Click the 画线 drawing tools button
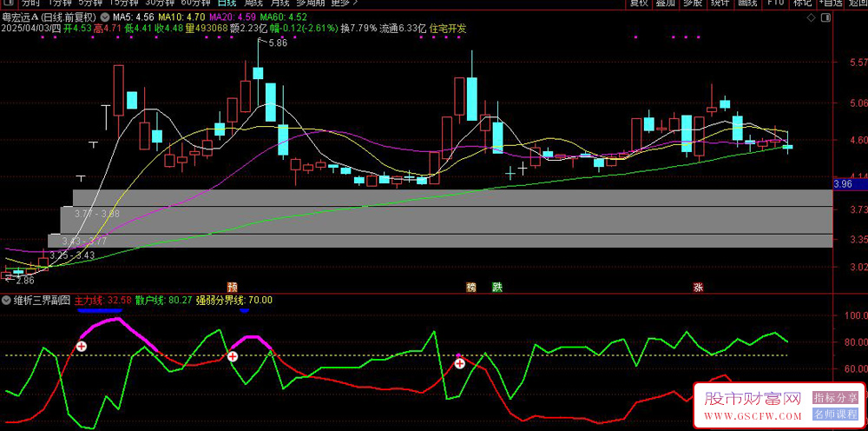This screenshot has width=868, height=431. 746,3
